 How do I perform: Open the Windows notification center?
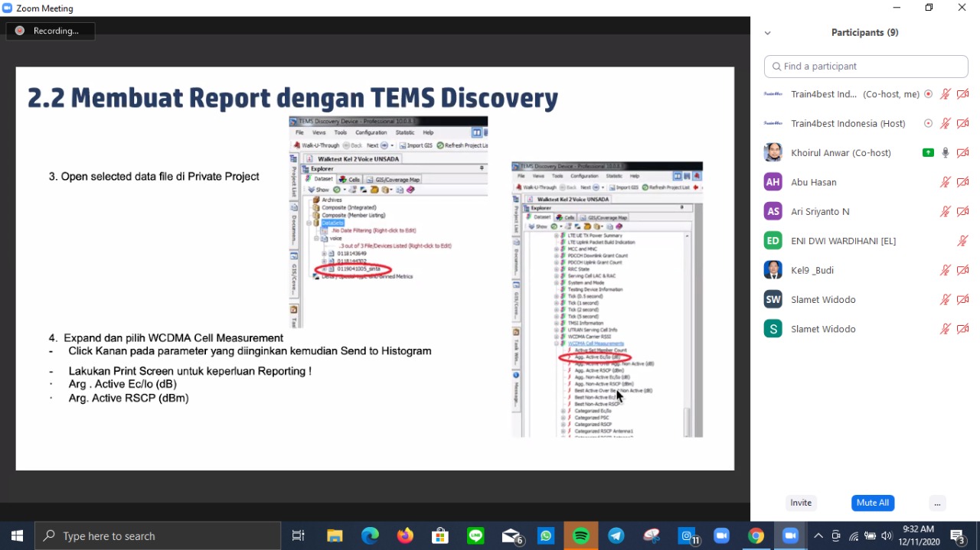(958, 536)
